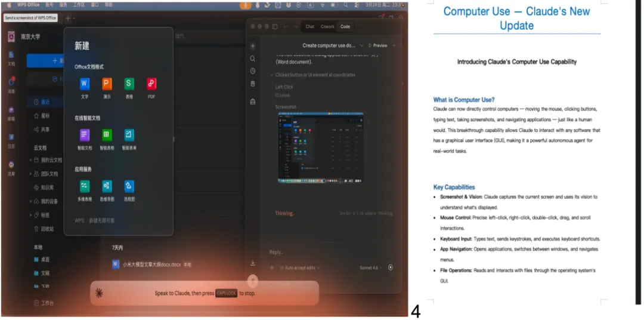Viewport: 644px width, 320px height.
Task: Add new WPS tab with plus button
Action: [x=68, y=18]
